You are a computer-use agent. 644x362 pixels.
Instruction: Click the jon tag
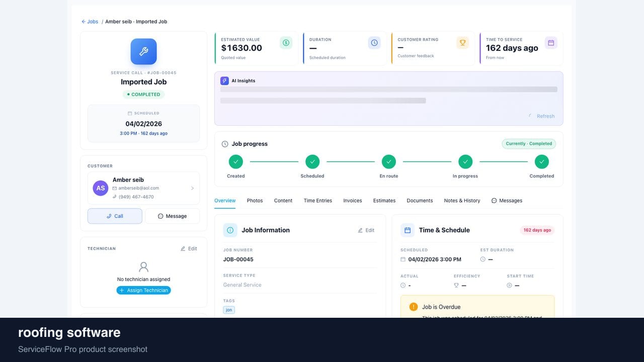229,310
